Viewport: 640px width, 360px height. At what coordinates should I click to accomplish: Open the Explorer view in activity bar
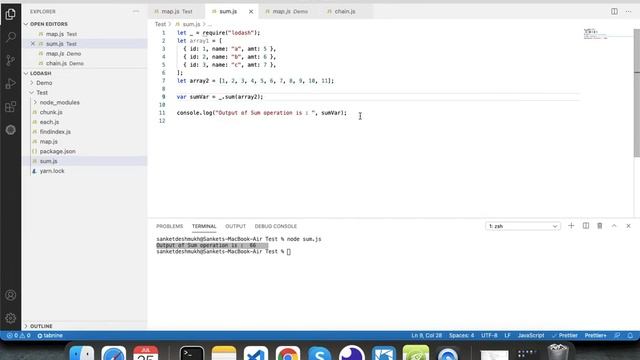click(x=11, y=14)
